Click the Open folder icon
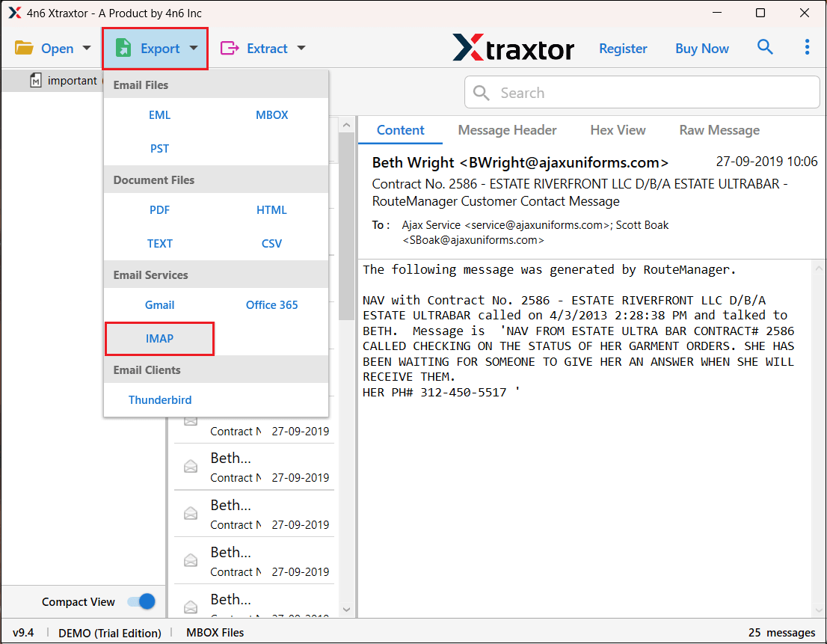 [x=25, y=49]
